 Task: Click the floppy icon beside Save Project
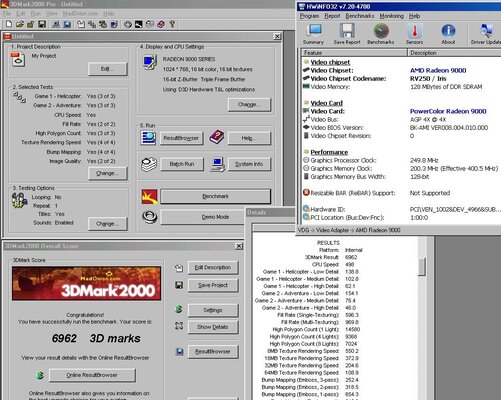tap(179, 285)
